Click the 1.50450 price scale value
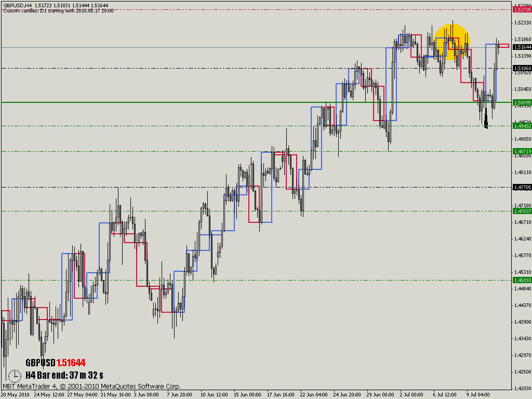This screenshot has height=399, width=532. pos(523,89)
